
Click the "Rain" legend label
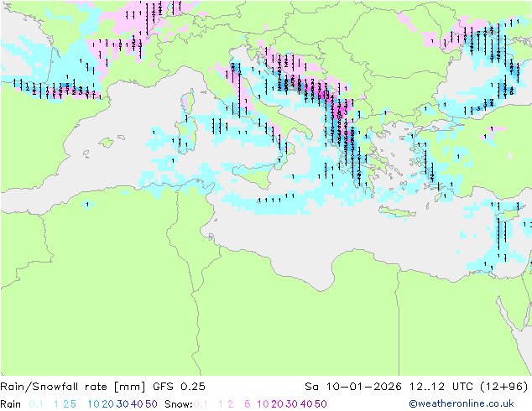coord(11,404)
